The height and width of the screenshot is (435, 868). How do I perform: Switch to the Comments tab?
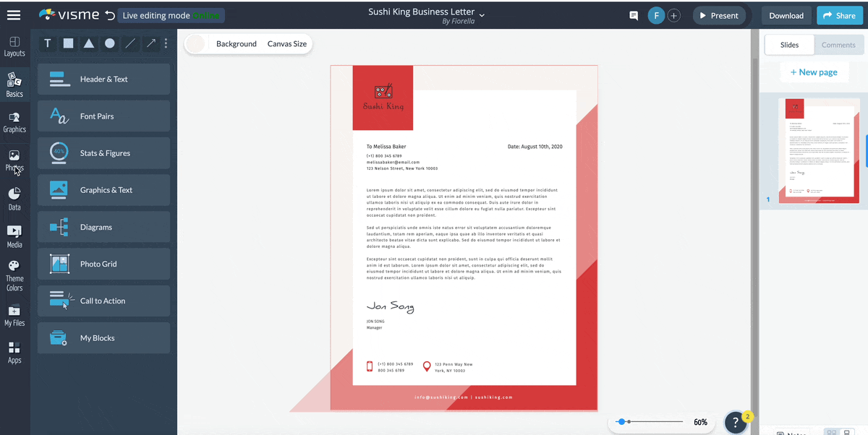click(x=838, y=45)
